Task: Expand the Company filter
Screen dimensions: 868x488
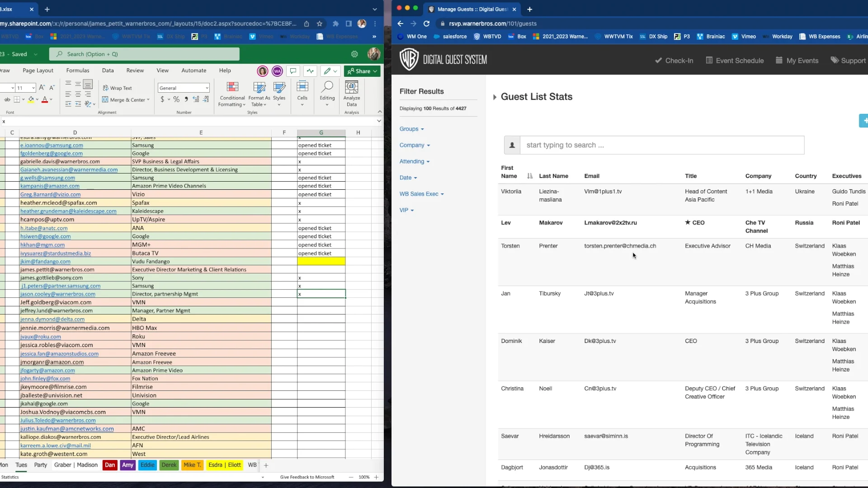Action: 415,145
